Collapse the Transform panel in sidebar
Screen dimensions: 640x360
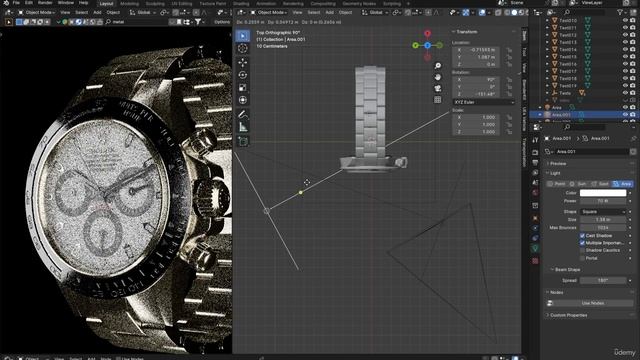click(466, 32)
